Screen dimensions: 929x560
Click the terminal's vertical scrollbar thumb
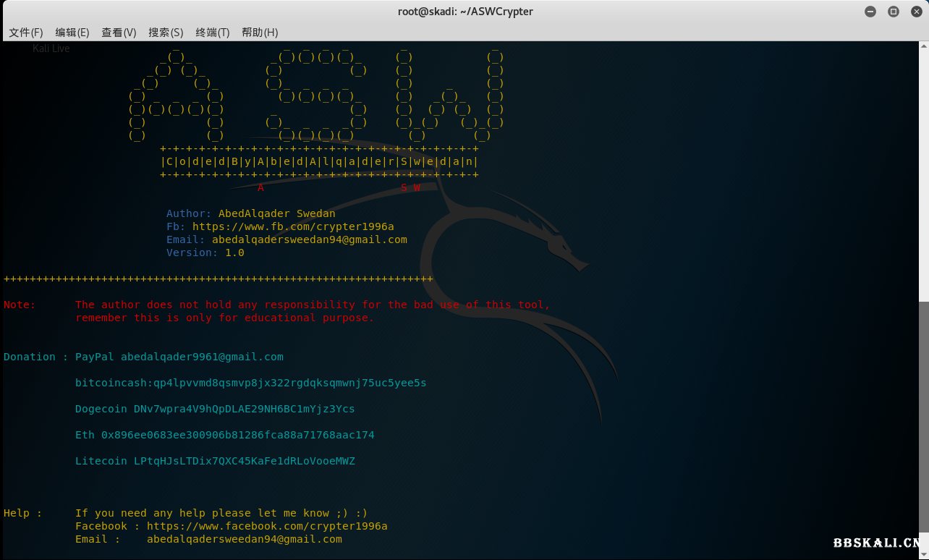click(924, 427)
